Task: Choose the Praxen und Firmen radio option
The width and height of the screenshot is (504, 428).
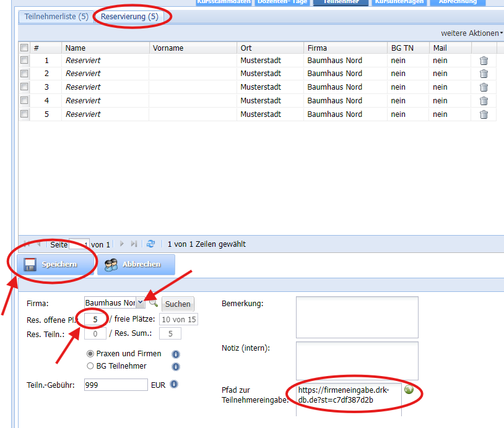Action: 91,354
